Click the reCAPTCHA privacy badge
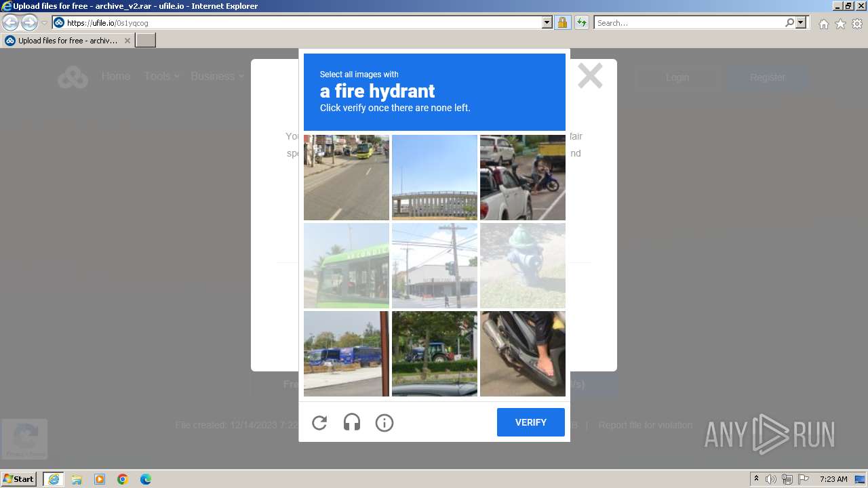 (24, 439)
